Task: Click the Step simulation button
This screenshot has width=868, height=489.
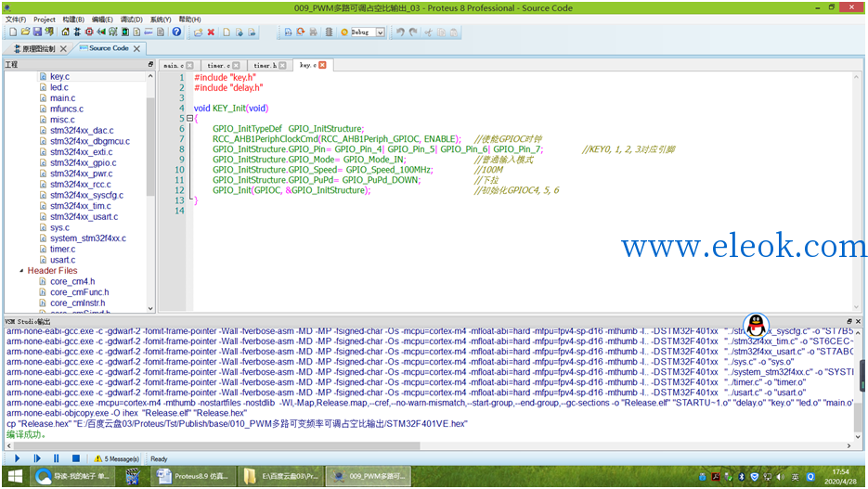Action: pyautogui.click(x=37, y=458)
